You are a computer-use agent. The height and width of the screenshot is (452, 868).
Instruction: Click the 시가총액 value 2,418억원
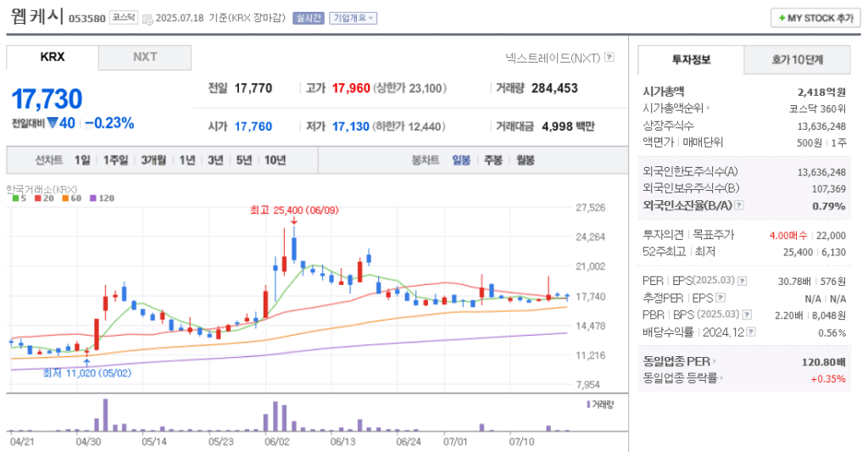(821, 92)
